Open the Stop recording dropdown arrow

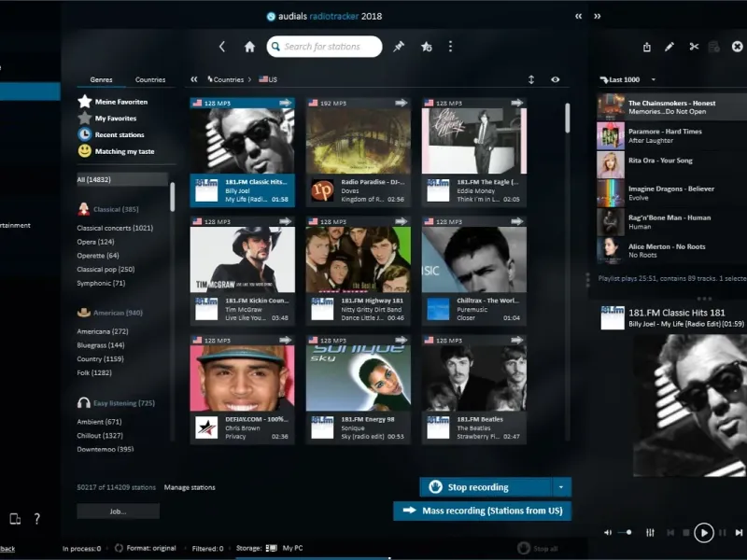click(x=561, y=487)
